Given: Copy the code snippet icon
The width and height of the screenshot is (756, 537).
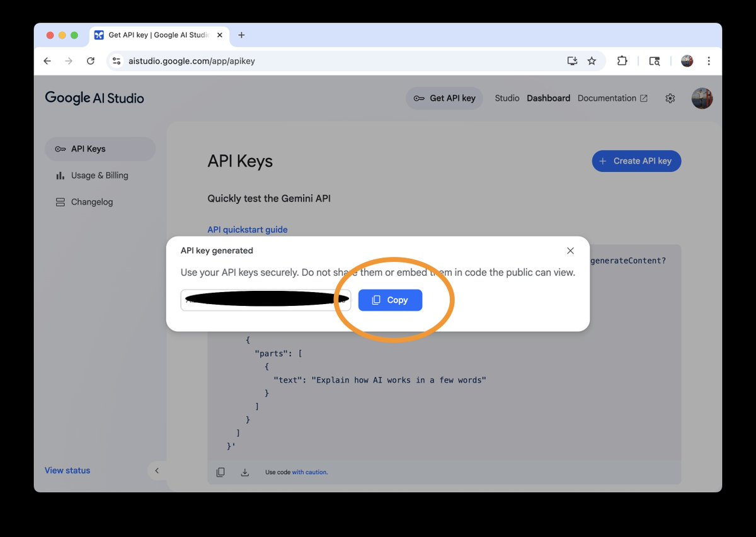Looking at the screenshot, I should [x=220, y=472].
